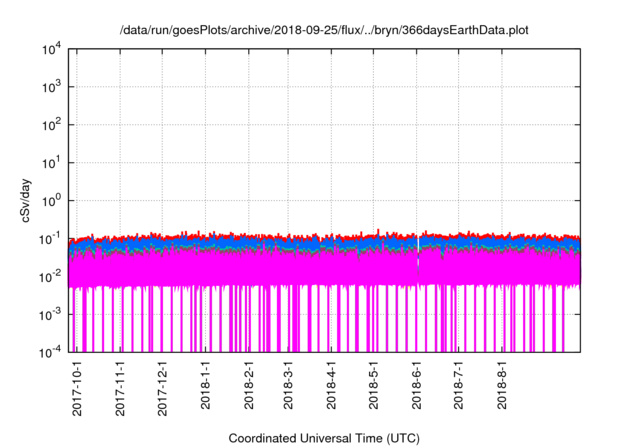Click the 2017-10-1 date tick label
Viewport: 640px width, 448px height.
(77, 388)
